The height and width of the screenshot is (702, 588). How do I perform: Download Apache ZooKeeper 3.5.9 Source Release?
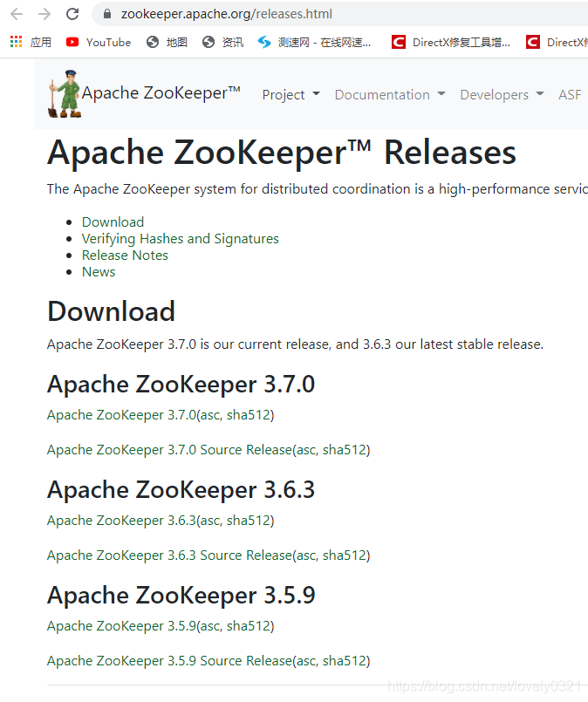(x=169, y=661)
